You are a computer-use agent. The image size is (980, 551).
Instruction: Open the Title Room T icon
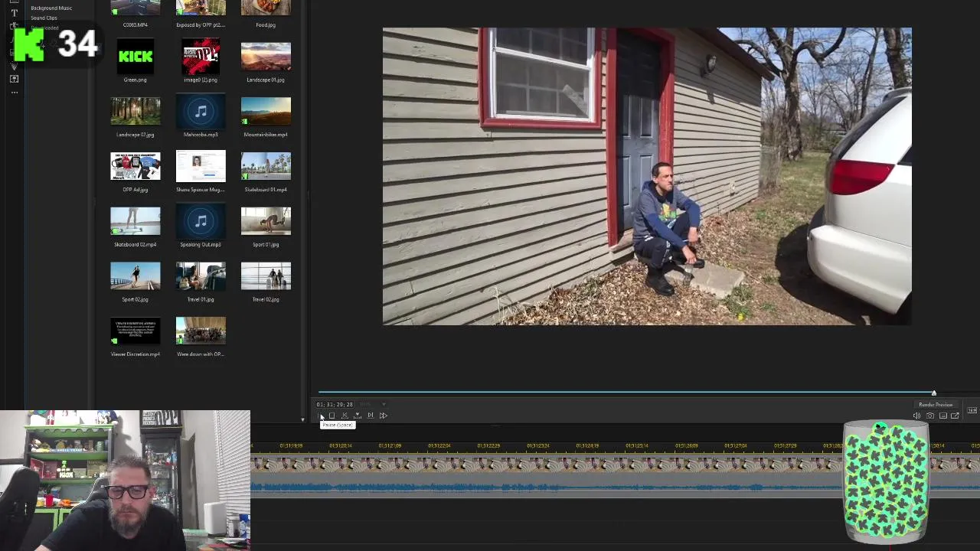(x=14, y=12)
